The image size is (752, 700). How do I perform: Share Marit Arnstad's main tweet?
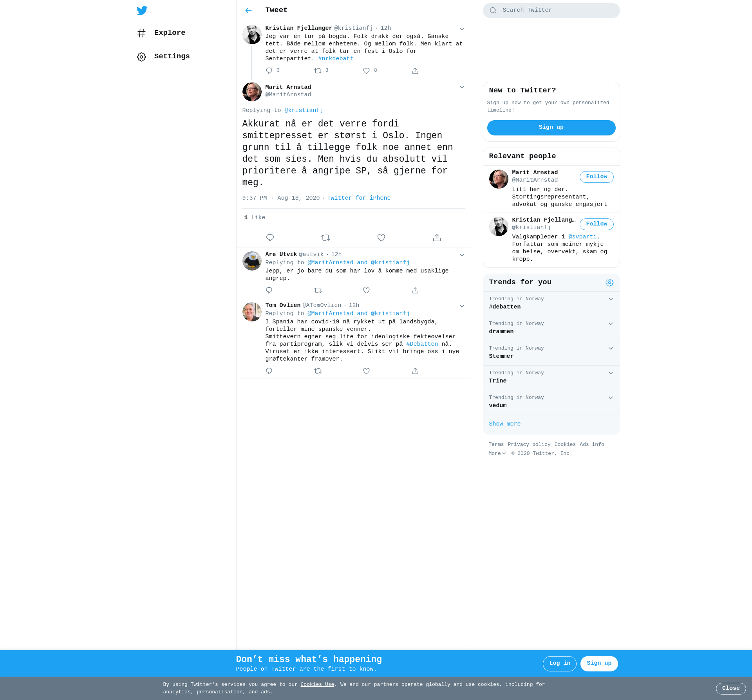pyautogui.click(x=437, y=238)
